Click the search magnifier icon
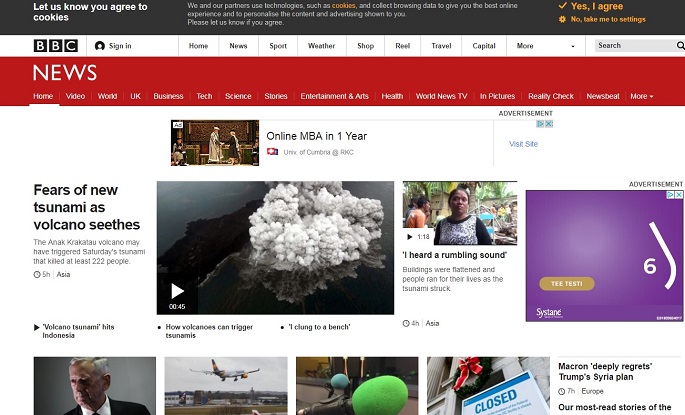Viewport: 685px width, 415px height. (681, 46)
